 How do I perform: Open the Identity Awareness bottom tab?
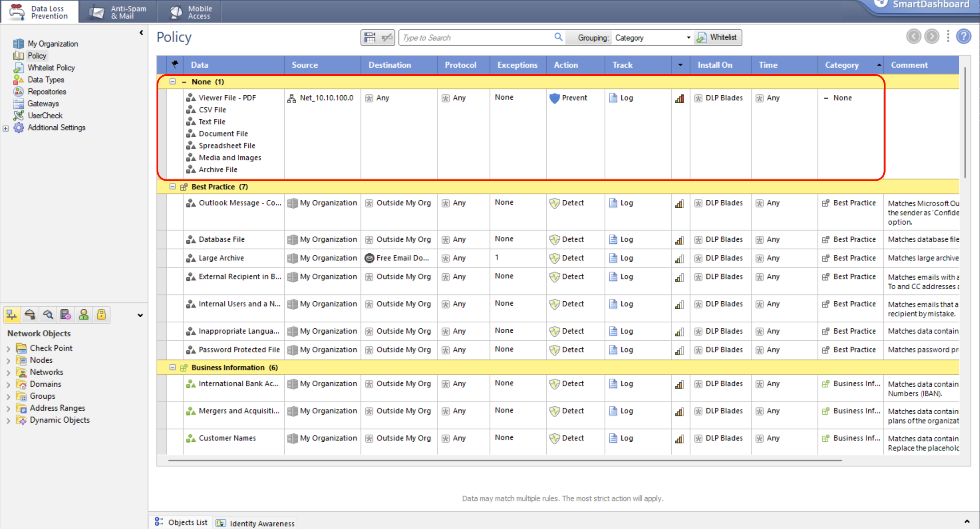pyautogui.click(x=255, y=523)
